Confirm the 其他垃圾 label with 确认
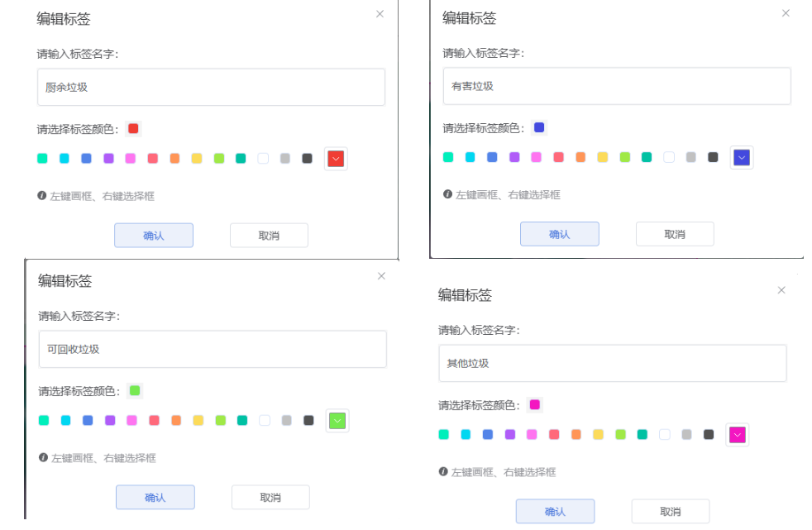The height and width of the screenshot is (530, 812). click(555, 512)
